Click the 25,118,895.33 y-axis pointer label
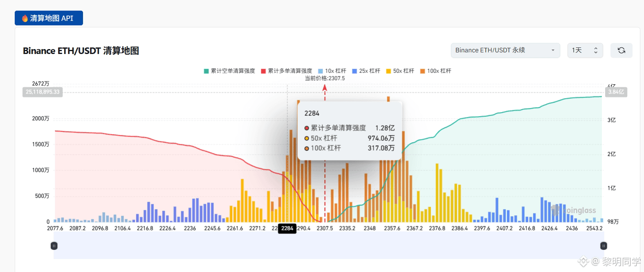Image resolution: width=644 pixels, height=272 pixels. (43, 92)
